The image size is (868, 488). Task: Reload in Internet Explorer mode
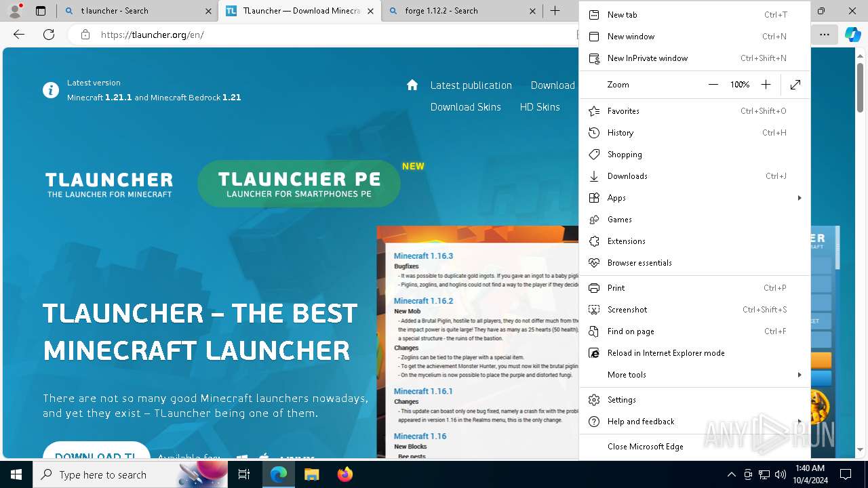[694, 353]
